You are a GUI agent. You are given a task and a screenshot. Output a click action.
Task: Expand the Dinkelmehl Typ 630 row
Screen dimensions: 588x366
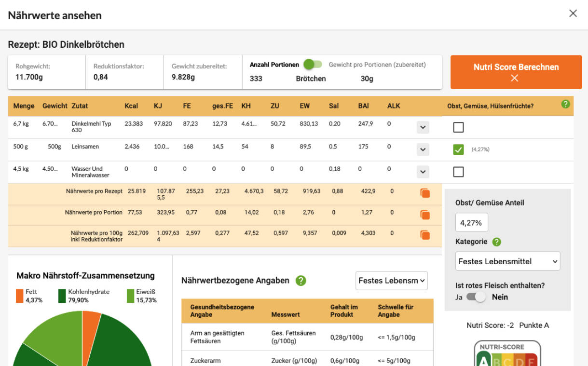tap(423, 127)
